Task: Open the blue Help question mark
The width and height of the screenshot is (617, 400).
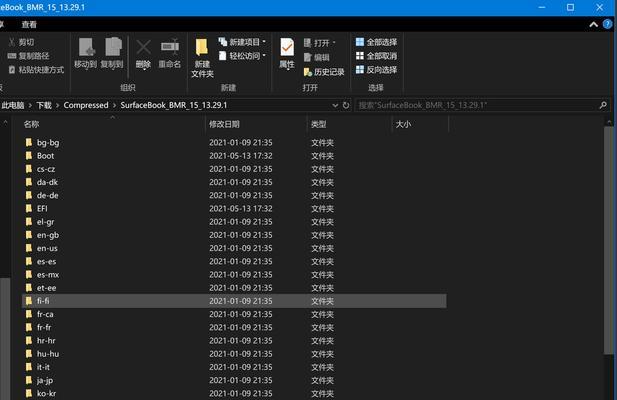Action: (x=608, y=24)
